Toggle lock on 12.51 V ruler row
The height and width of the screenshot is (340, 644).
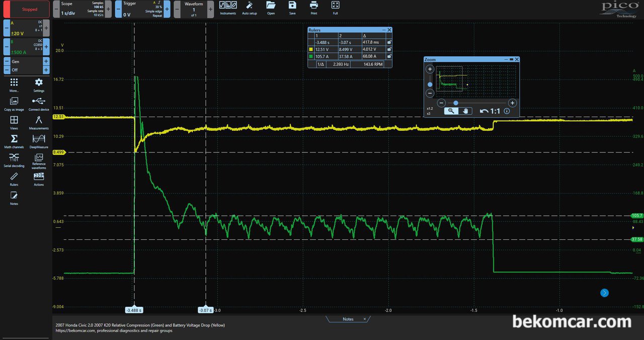click(x=389, y=49)
